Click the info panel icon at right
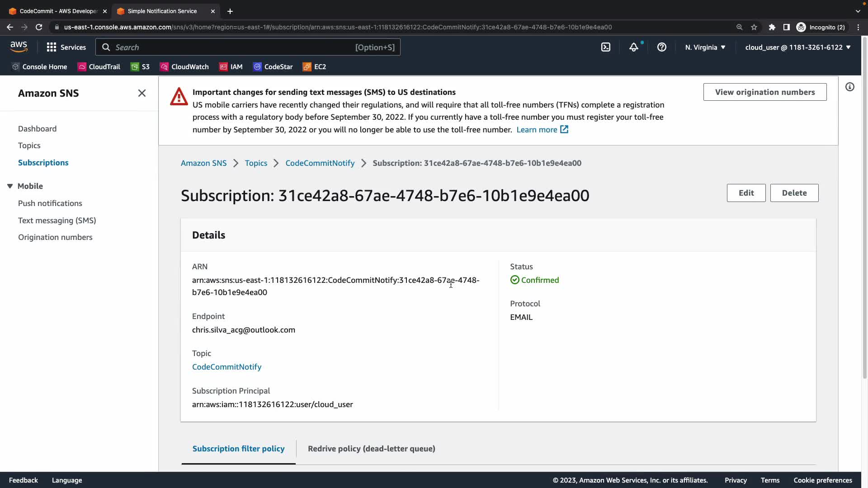868x488 pixels. [x=850, y=87]
